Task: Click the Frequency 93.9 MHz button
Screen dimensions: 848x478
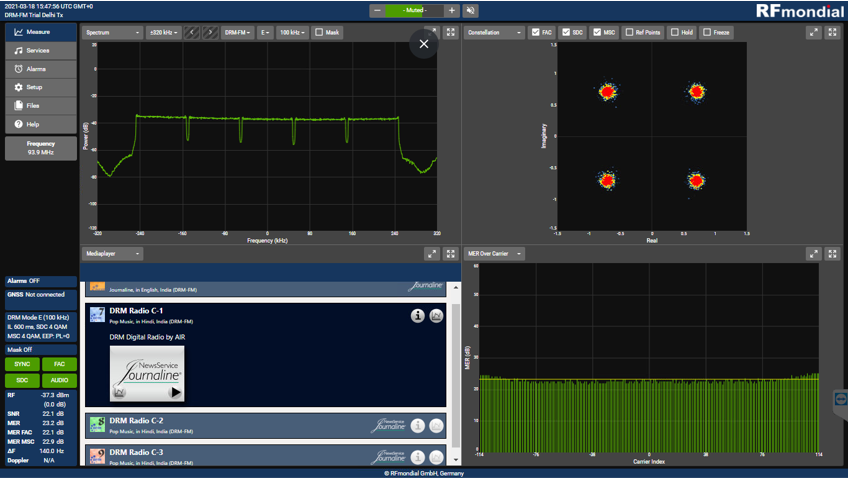Action: 40,148
